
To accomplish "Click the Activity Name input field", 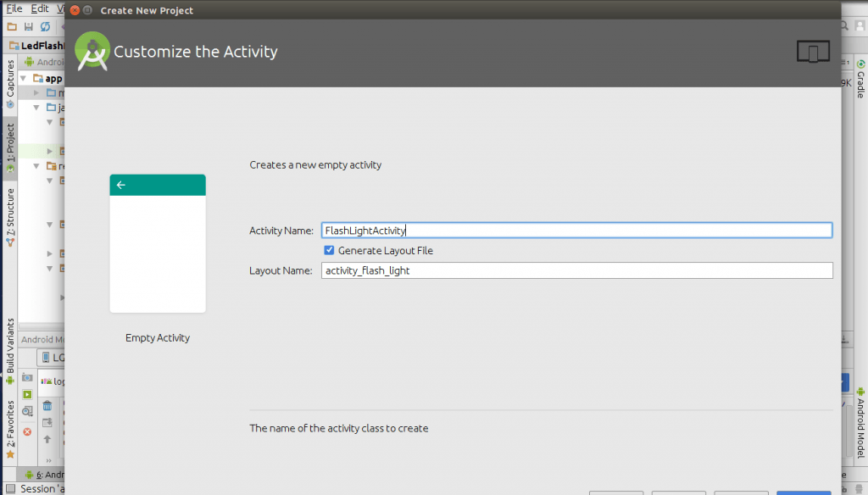I will point(576,231).
